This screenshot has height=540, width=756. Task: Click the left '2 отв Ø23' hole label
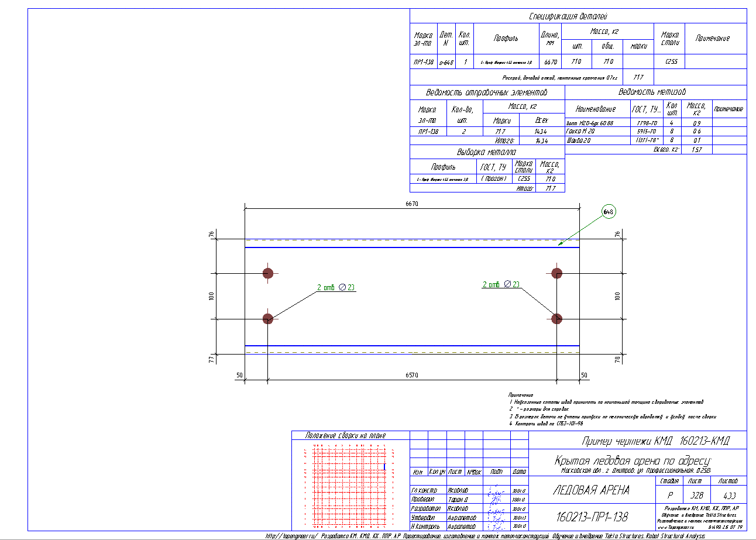pos(336,287)
